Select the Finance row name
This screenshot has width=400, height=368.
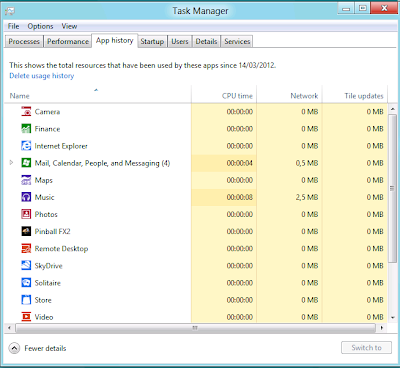pos(47,129)
